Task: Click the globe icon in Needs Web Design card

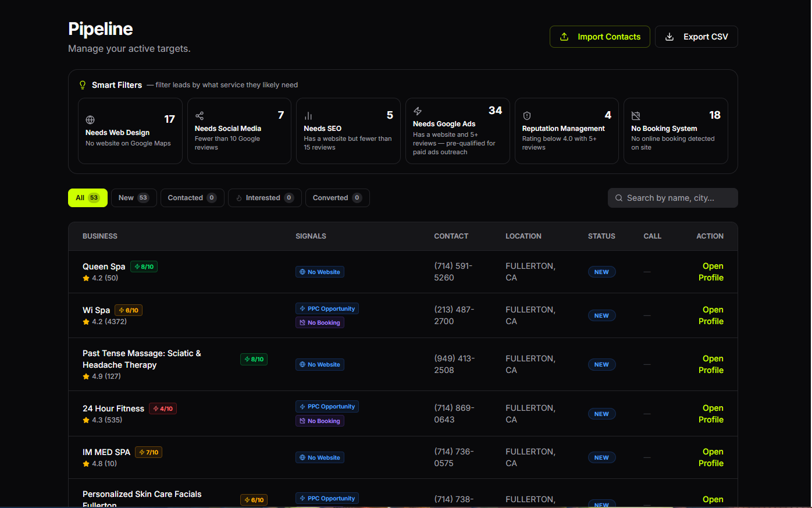Action: [90, 120]
